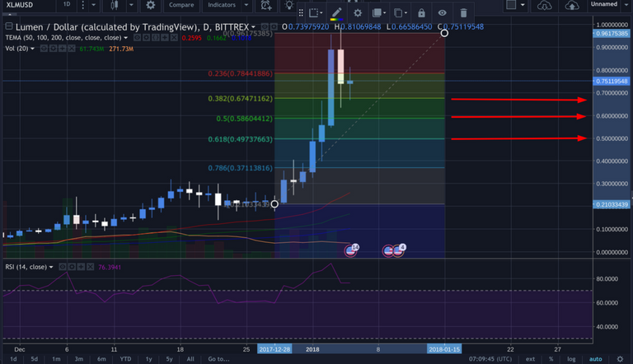Expand the Vol (20) dropdown arrow
Screen dimensions: 633x364
click(x=32, y=49)
